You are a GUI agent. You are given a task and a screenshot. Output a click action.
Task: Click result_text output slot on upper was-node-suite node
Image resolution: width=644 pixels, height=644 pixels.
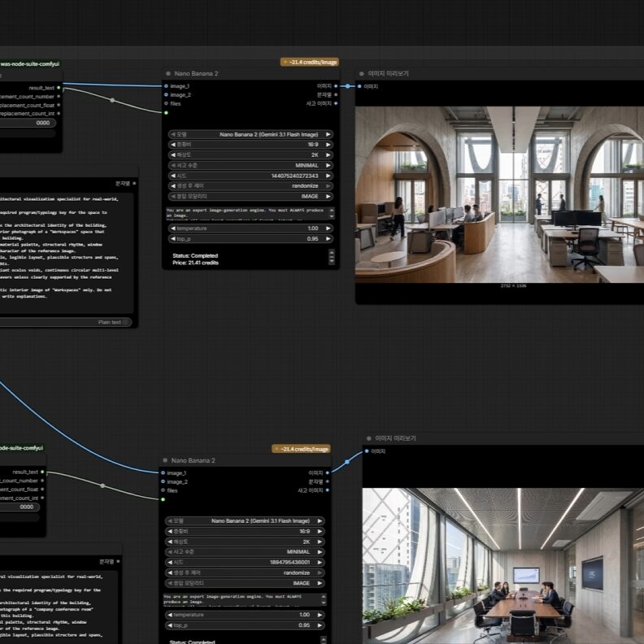[59, 88]
